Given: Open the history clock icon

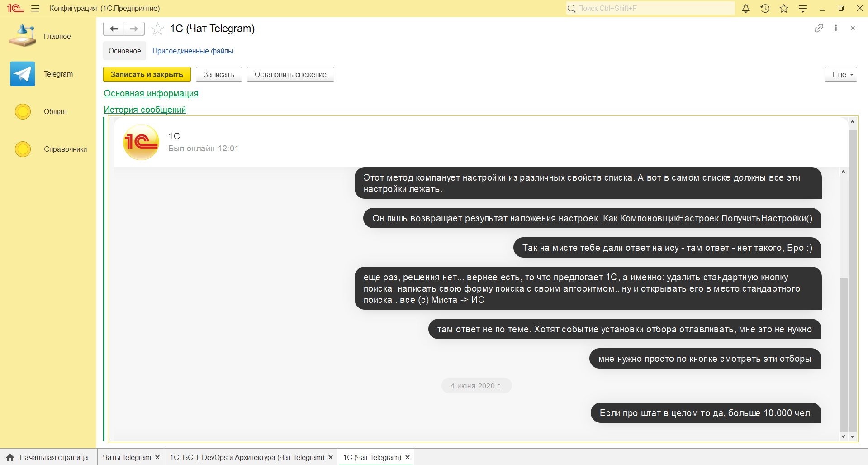Looking at the screenshot, I should point(765,8).
